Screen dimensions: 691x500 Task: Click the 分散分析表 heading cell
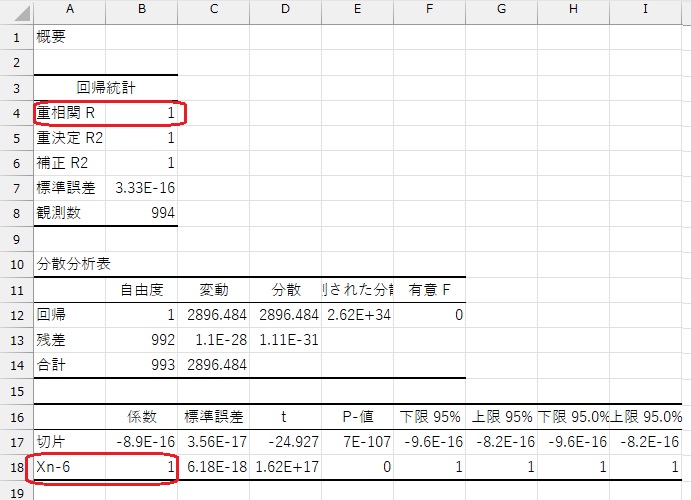click(x=69, y=265)
